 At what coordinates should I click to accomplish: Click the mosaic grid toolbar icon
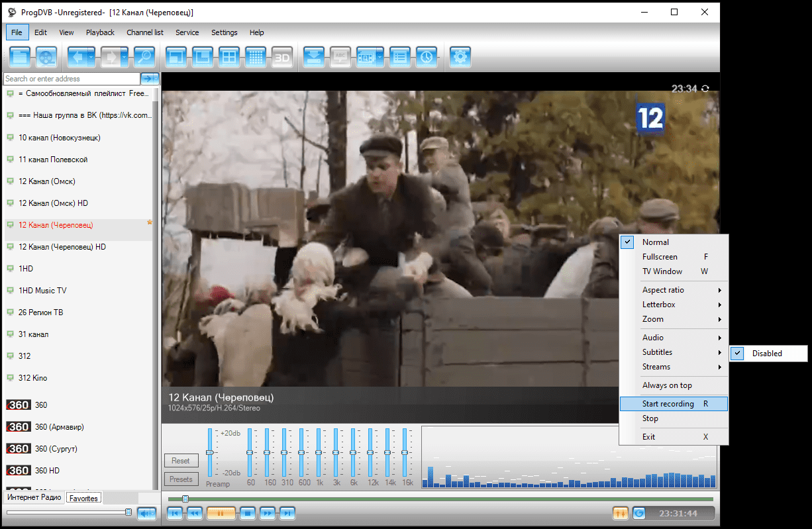click(256, 58)
